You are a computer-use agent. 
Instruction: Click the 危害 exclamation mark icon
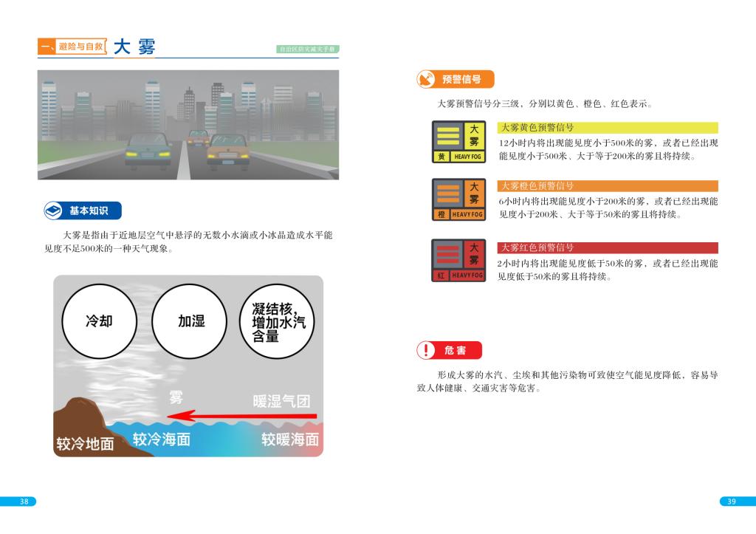tap(426, 351)
